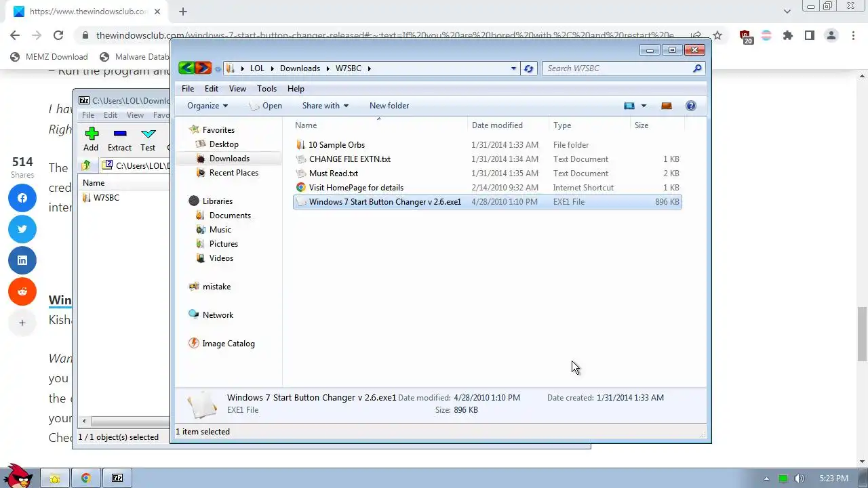Screen dimensions: 868x488
Task: Open the Organize dropdown
Action: (208, 106)
